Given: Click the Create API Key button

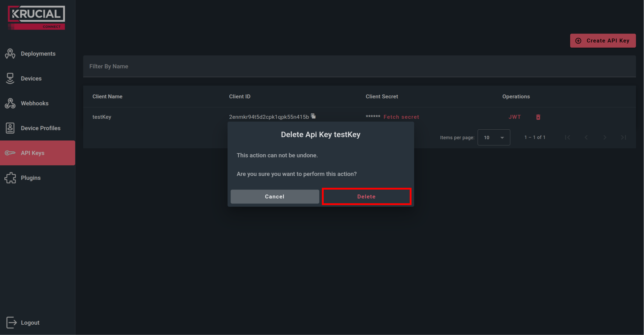Looking at the screenshot, I should pyautogui.click(x=603, y=41).
